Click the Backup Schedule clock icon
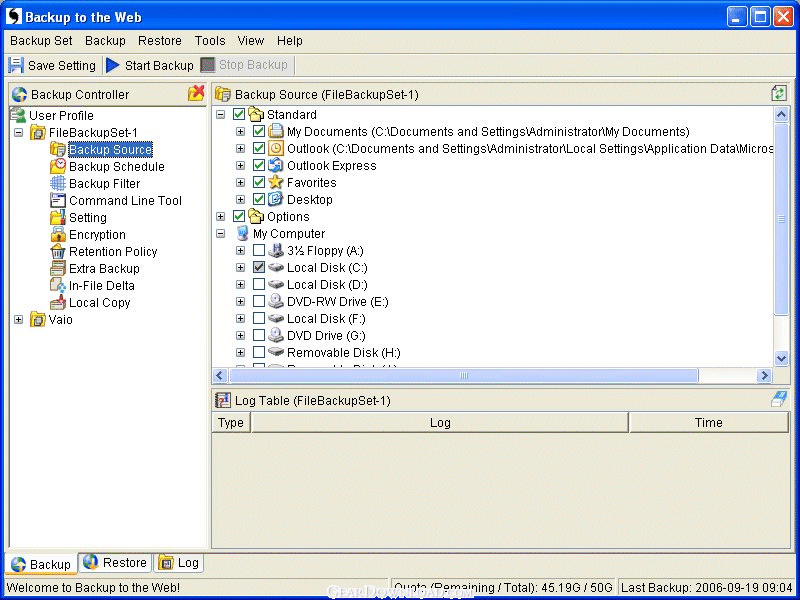The width and height of the screenshot is (800, 600). tap(58, 166)
